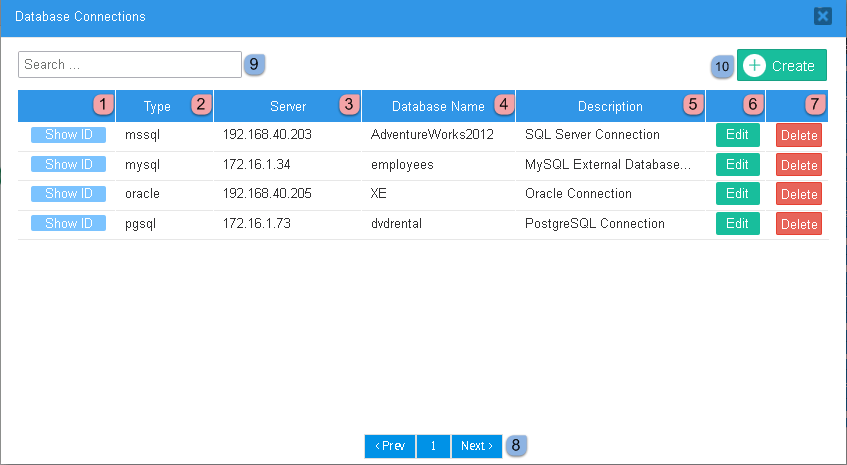
Task: Edit the dvdrental connection
Action: [x=736, y=224]
